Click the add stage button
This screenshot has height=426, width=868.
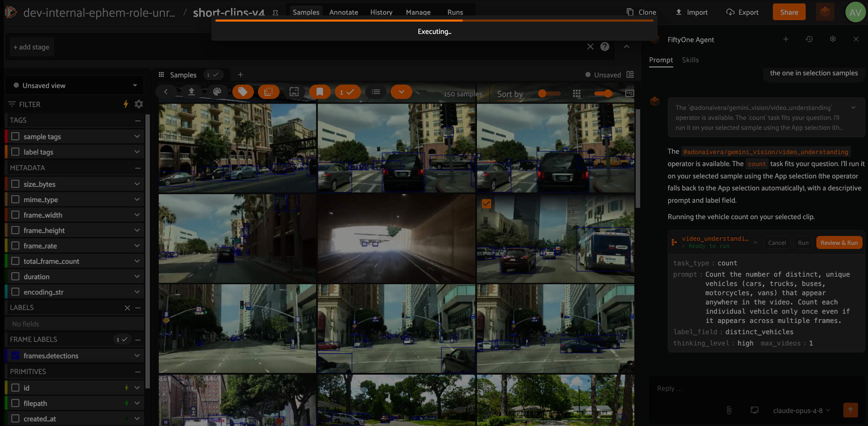click(x=31, y=47)
